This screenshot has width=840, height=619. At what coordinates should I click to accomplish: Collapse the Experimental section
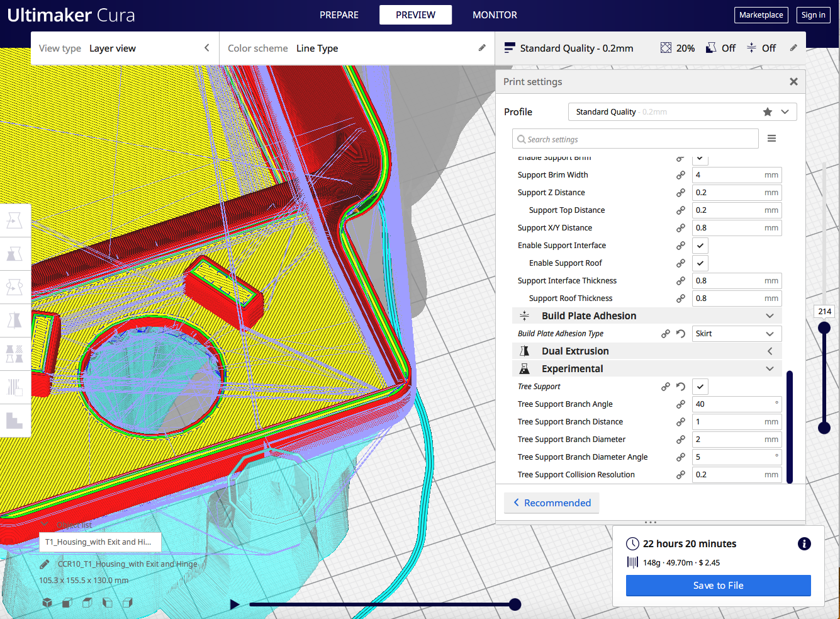click(647, 369)
